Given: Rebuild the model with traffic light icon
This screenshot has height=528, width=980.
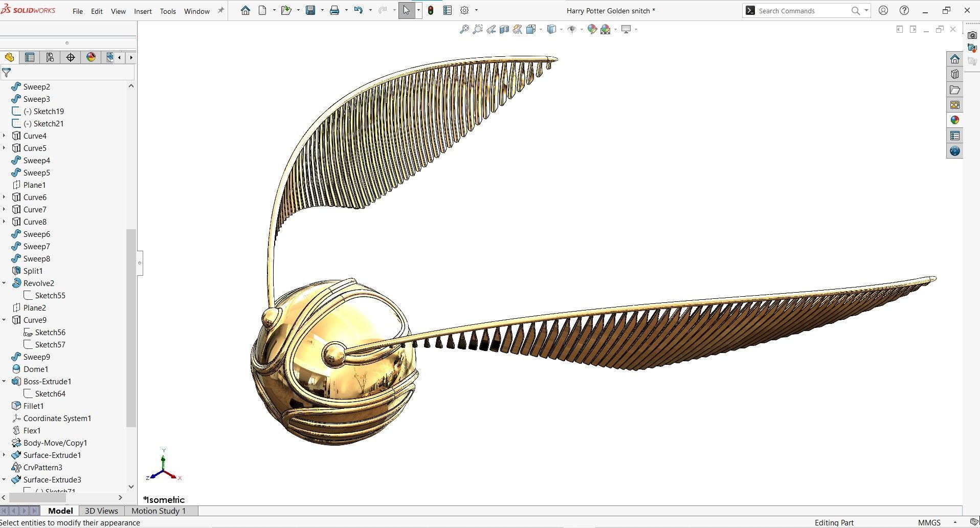Looking at the screenshot, I should (431, 10).
